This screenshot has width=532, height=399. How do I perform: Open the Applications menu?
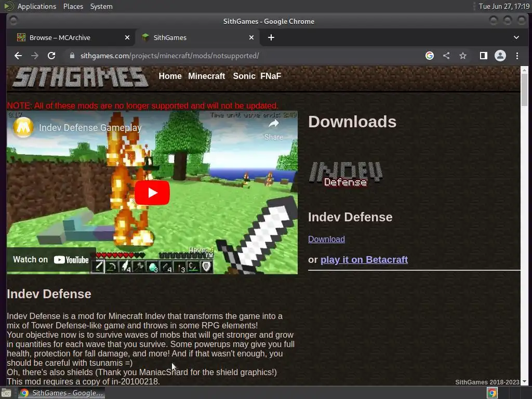(x=37, y=6)
